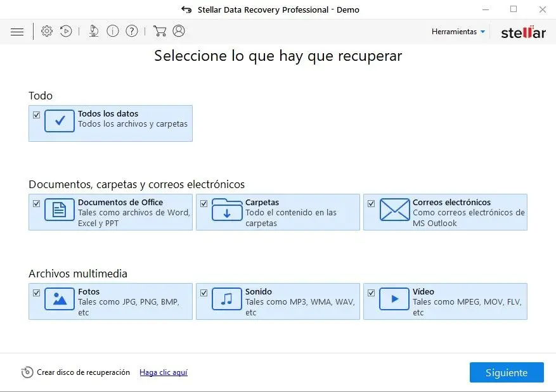Open the hamburger menu
Image resolution: width=556 pixels, height=392 pixels.
tap(17, 32)
